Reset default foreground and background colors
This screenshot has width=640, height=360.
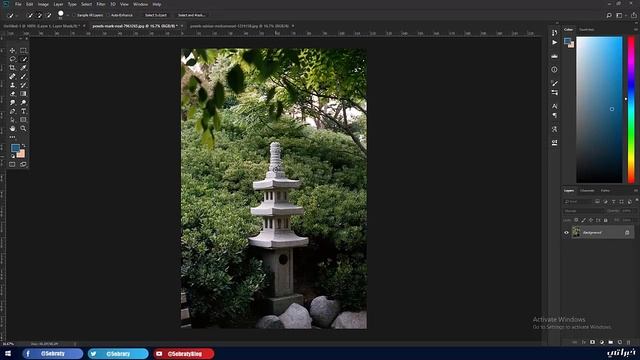pos(13,156)
